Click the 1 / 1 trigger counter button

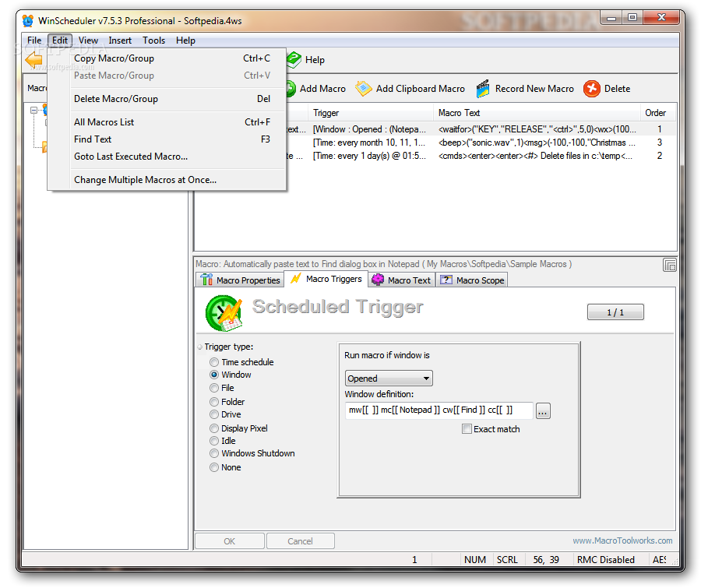click(615, 312)
